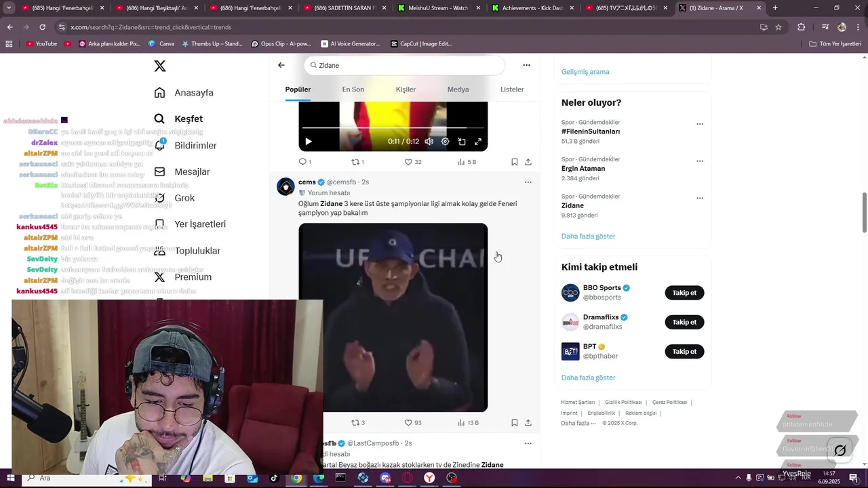
Task: Open the cems tweet image
Action: point(393,317)
